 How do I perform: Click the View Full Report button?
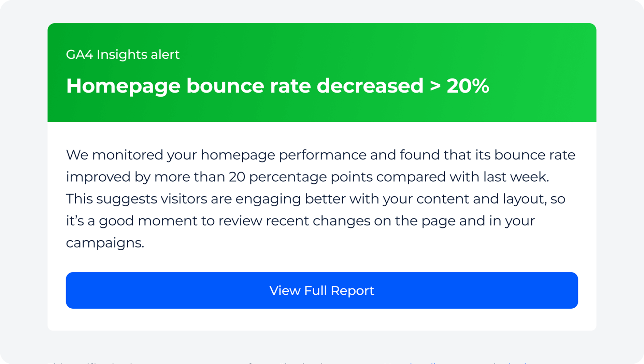click(x=321, y=290)
